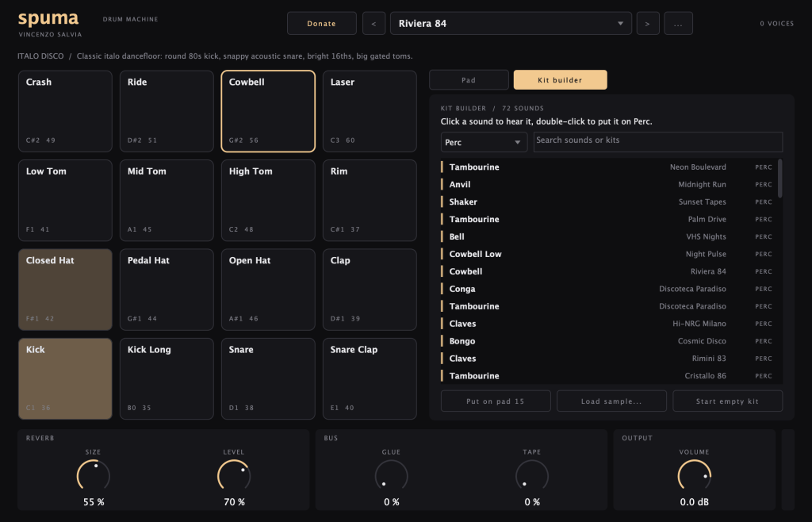Trigger the Crash pad

click(x=65, y=111)
